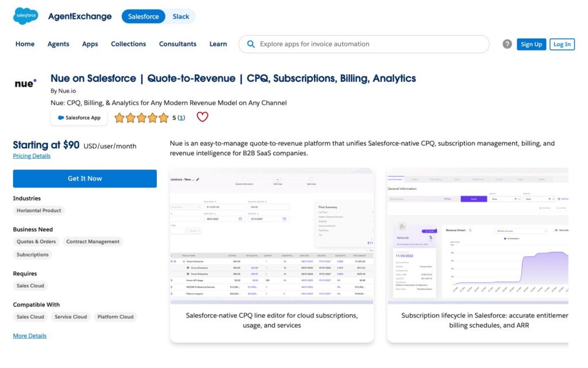
Task: Click the Salesforce App badge
Action: click(x=79, y=117)
